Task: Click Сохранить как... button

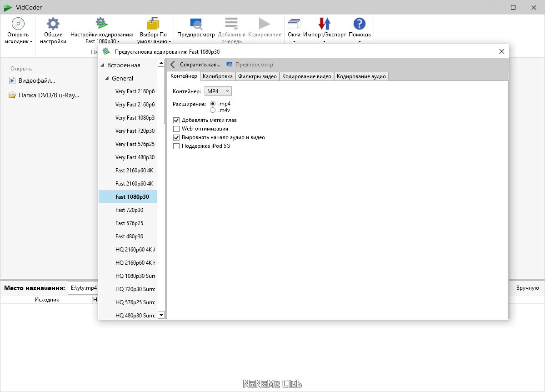Action: click(200, 64)
